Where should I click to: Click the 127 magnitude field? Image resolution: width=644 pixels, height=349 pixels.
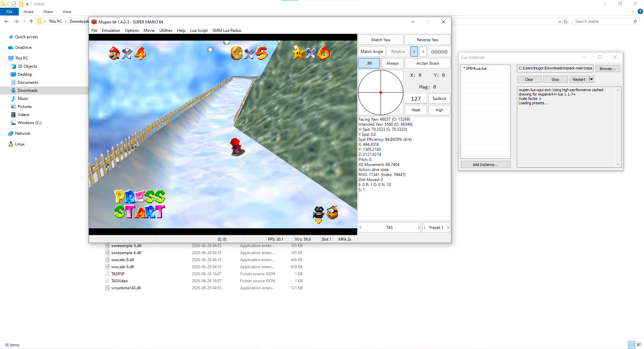(x=416, y=99)
